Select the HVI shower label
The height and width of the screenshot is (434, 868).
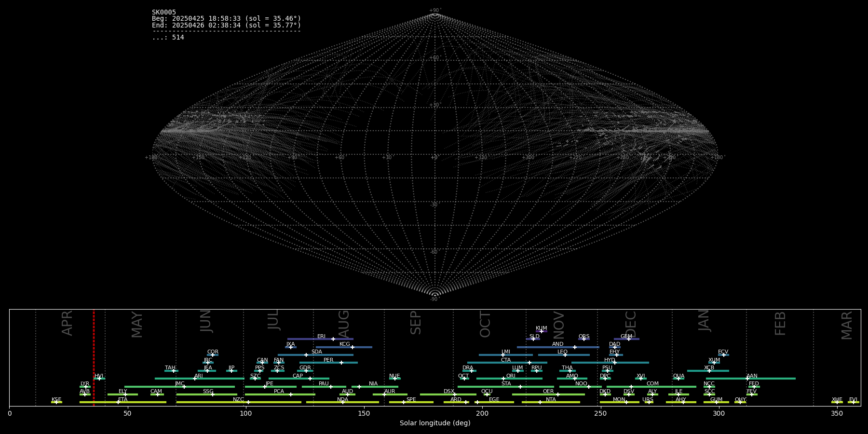[x=99, y=376]
